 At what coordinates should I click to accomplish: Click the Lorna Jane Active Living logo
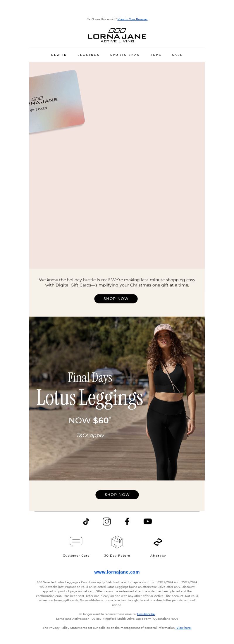(x=117, y=36)
